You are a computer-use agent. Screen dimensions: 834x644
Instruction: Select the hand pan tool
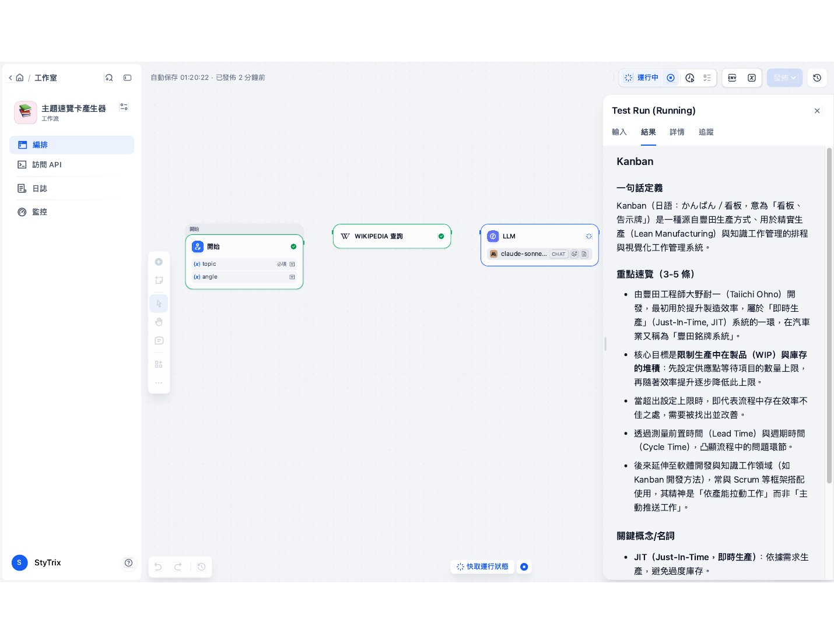159,322
